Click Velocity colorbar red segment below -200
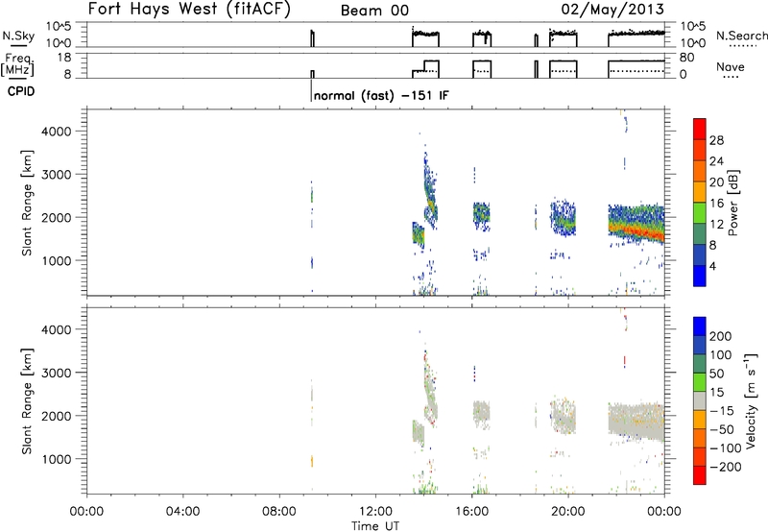The width and height of the screenshot is (768, 532). coord(700,475)
